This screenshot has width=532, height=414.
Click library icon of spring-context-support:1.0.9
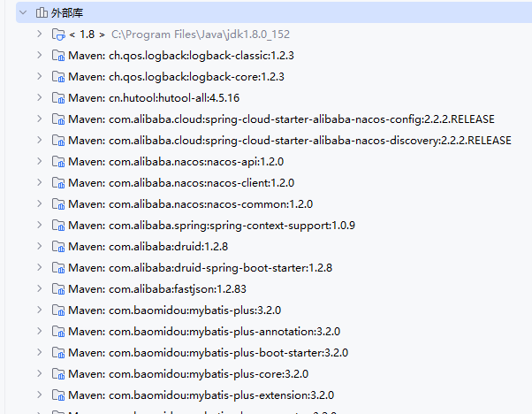coord(58,226)
